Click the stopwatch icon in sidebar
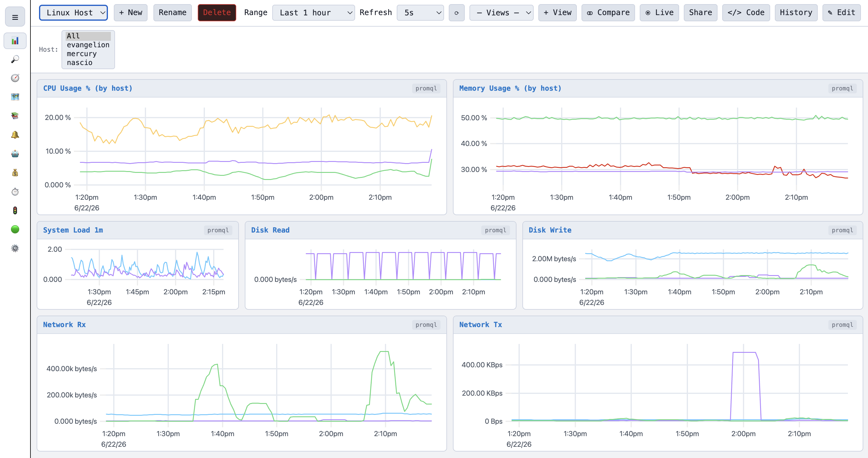The width and height of the screenshot is (868, 458). tap(15, 191)
